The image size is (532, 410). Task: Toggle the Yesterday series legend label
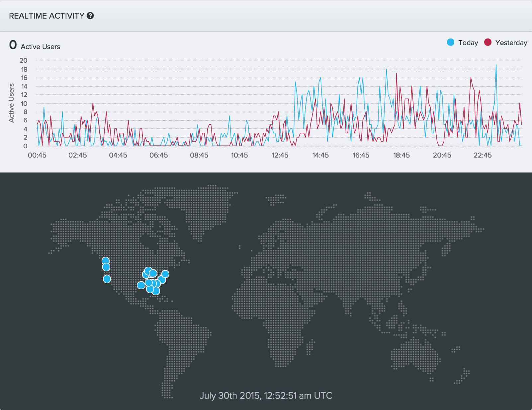click(511, 43)
